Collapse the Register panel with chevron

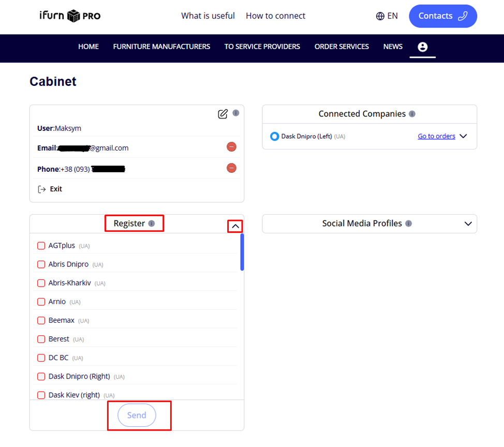235,226
